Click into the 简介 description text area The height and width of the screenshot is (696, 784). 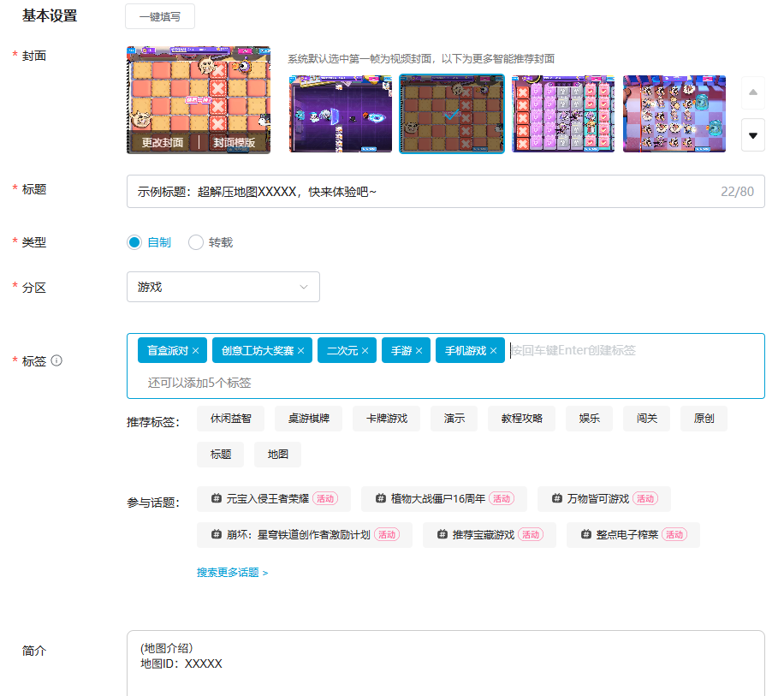pyautogui.click(x=446, y=663)
